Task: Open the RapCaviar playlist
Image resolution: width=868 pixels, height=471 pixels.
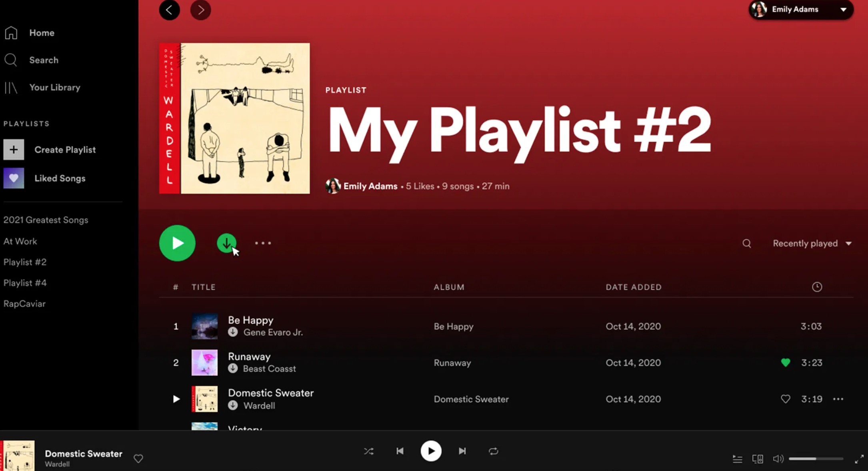Action: 24,304
